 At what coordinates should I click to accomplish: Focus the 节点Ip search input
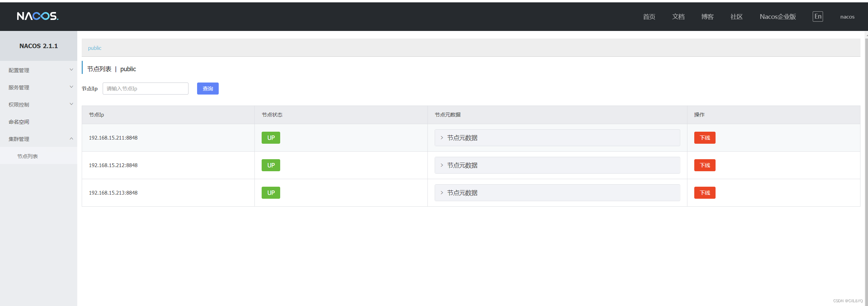146,88
